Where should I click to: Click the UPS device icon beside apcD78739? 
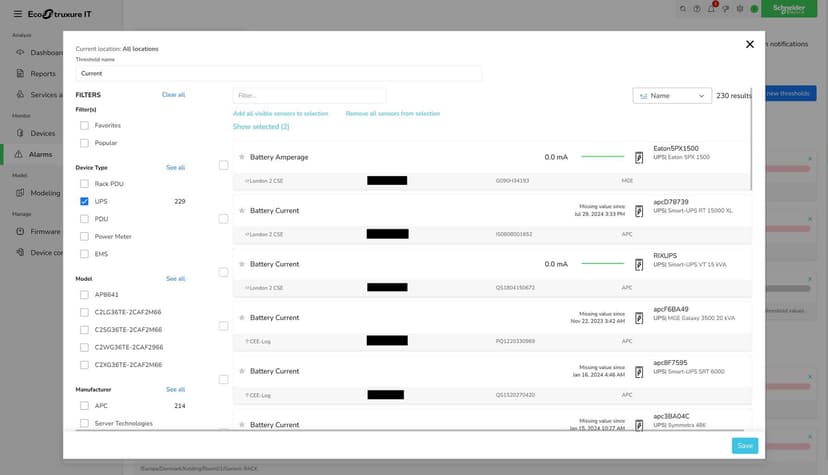click(x=639, y=211)
